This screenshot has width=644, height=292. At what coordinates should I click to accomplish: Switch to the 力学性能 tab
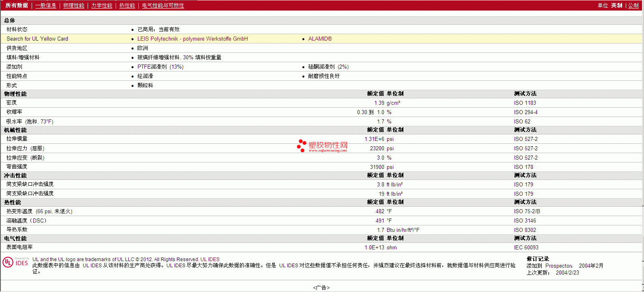[x=101, y=5]
